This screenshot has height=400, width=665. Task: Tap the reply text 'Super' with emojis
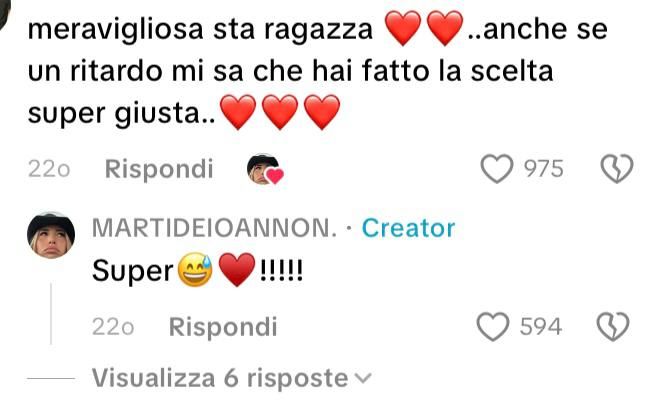[x=198, y=270]
